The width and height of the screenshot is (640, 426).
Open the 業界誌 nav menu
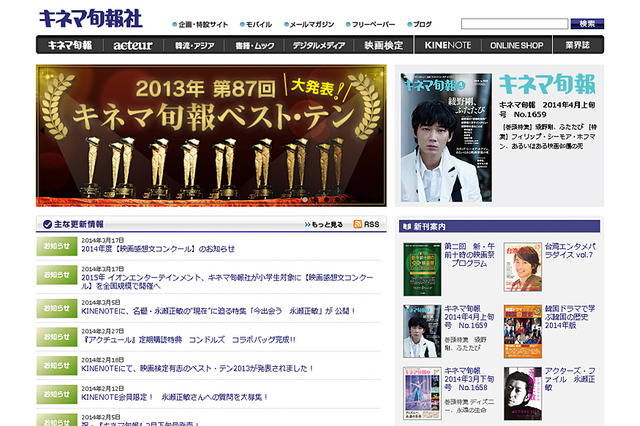[x=578, y=45]
